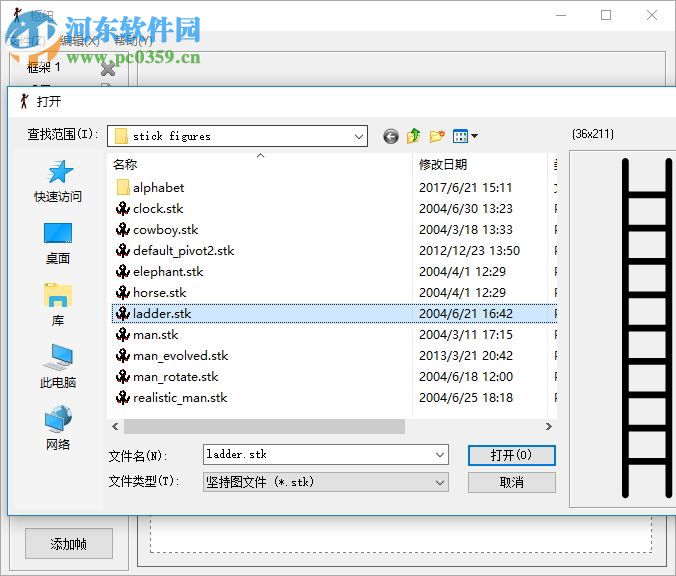Select date 2004/6/25 18:18 cell
Viewport: 676px width, 576px height.
tap(466, 398)
